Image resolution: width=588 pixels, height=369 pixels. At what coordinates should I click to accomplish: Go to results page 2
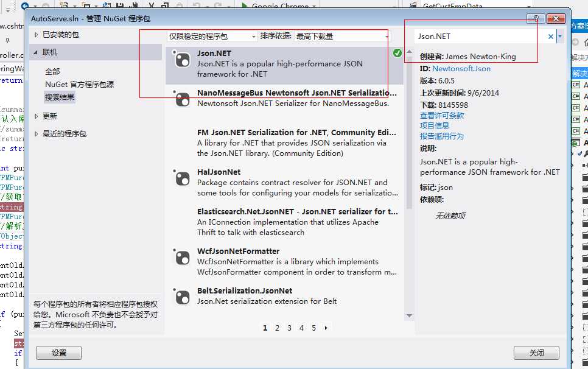[277, 328]
